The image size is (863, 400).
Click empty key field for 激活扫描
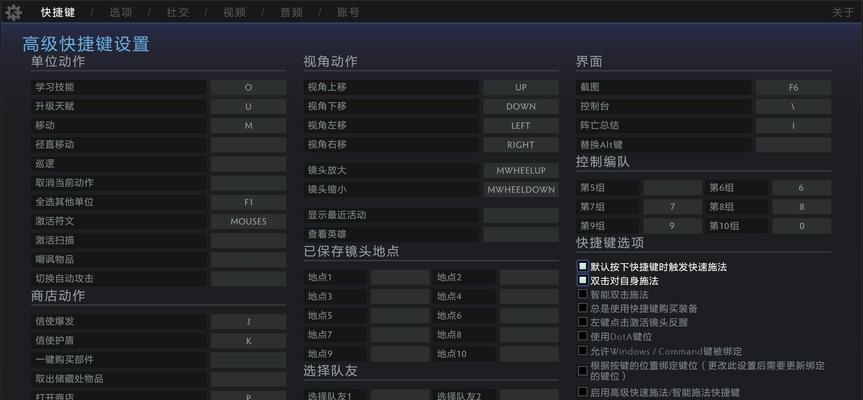click(x=248, y=240)
